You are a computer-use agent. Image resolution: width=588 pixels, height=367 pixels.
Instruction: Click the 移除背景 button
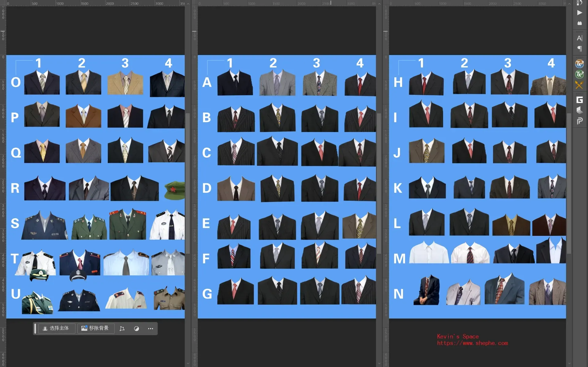coord(95,328)
